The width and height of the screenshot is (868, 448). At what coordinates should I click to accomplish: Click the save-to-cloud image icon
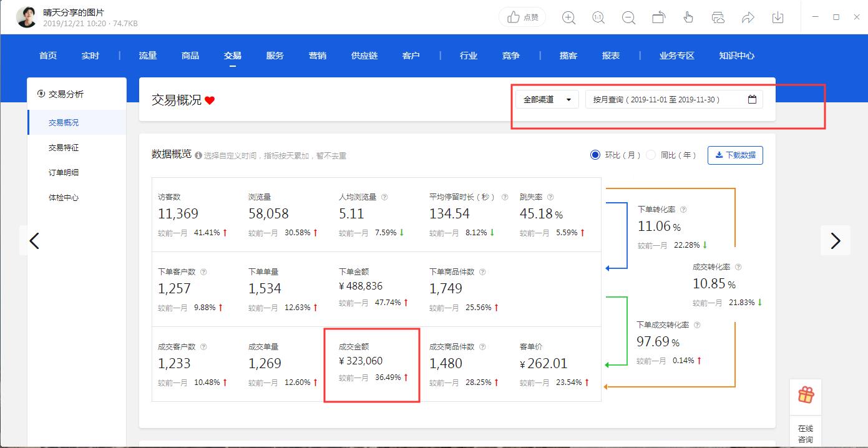coord(718,17)
